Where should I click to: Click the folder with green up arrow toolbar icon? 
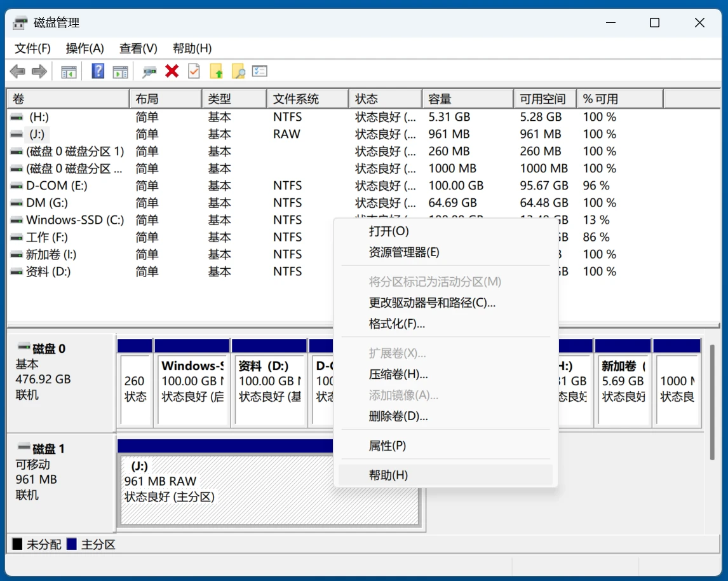pyautogui.click(x=216, y=71)
